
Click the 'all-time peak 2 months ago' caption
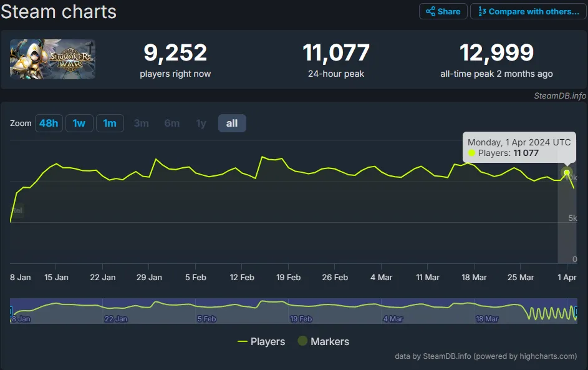(x=496, y=74)
